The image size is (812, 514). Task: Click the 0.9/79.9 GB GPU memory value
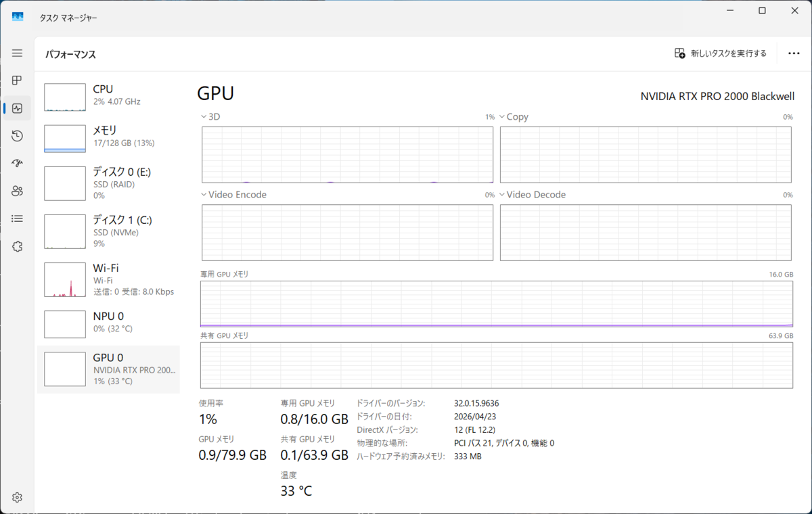(232, 455)
